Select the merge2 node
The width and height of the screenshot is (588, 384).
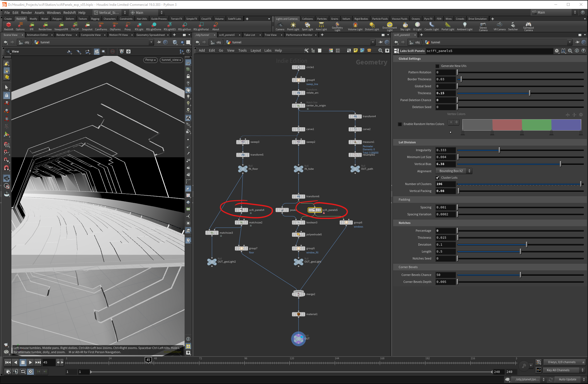coord(298,294)
